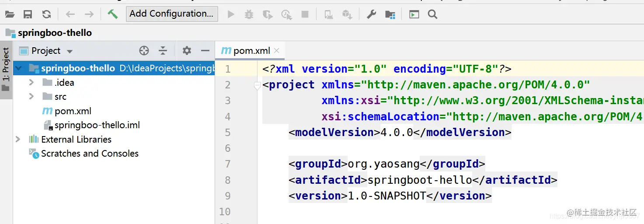The height and width of the screenshot is (224, 644).
Task: Close the pom.xml editor tab
Action: coord(276,51)
